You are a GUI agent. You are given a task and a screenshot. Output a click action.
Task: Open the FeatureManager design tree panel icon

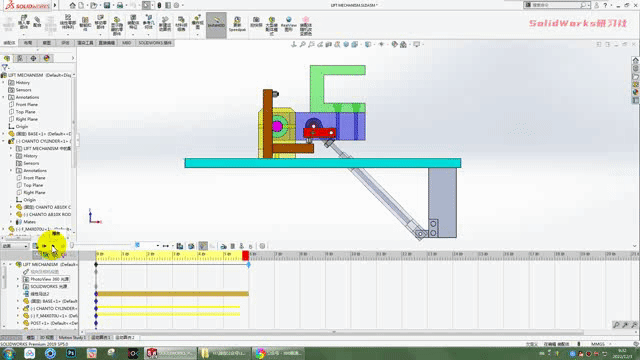pyautogui.click(x=7, y=58)
